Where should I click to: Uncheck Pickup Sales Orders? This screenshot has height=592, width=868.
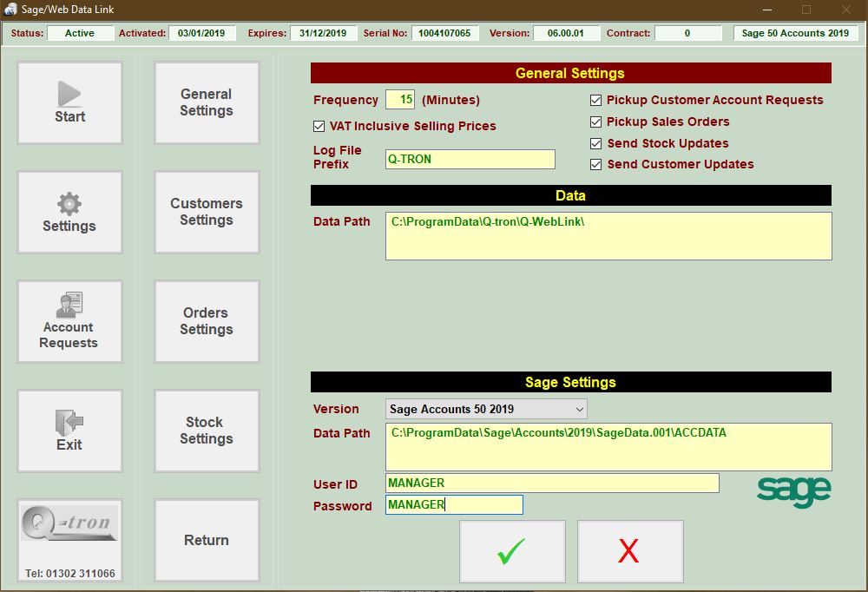click(595, 122)
